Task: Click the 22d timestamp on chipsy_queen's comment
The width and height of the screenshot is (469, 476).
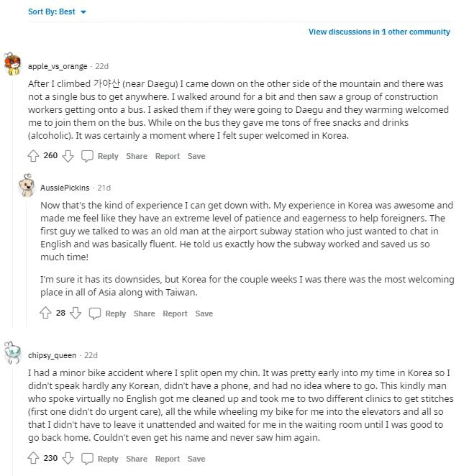Action: pos(91,355)
